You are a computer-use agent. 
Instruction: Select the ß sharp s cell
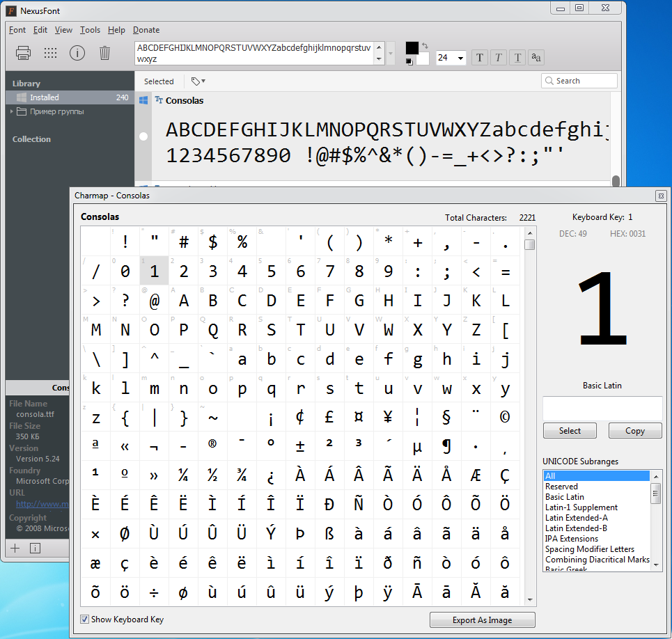point(329,534)
